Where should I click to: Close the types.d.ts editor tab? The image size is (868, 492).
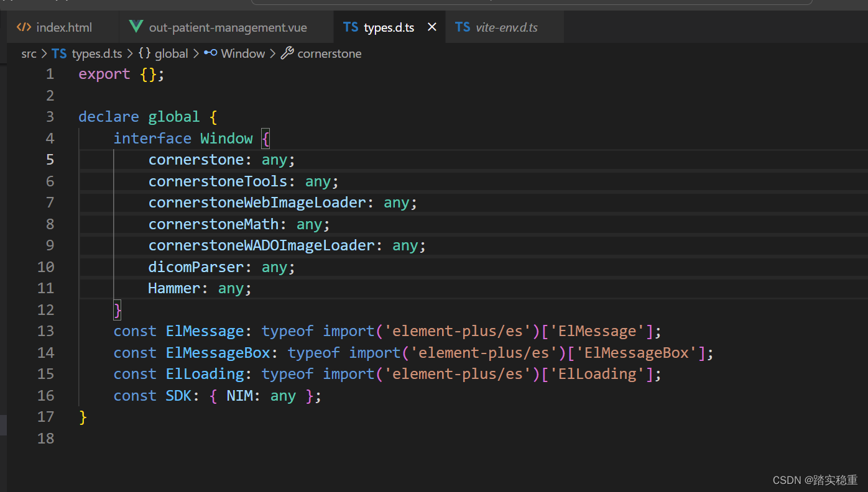coord(432,27)
